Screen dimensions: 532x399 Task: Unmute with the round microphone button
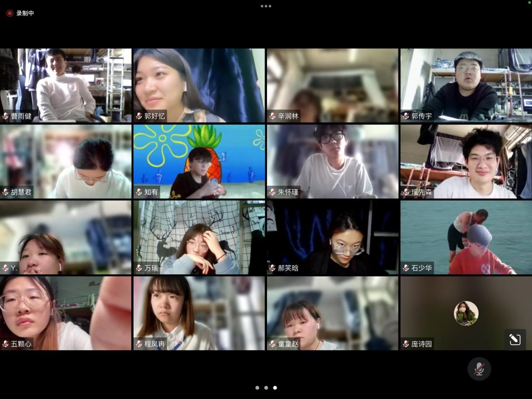[x=479, y=369]
